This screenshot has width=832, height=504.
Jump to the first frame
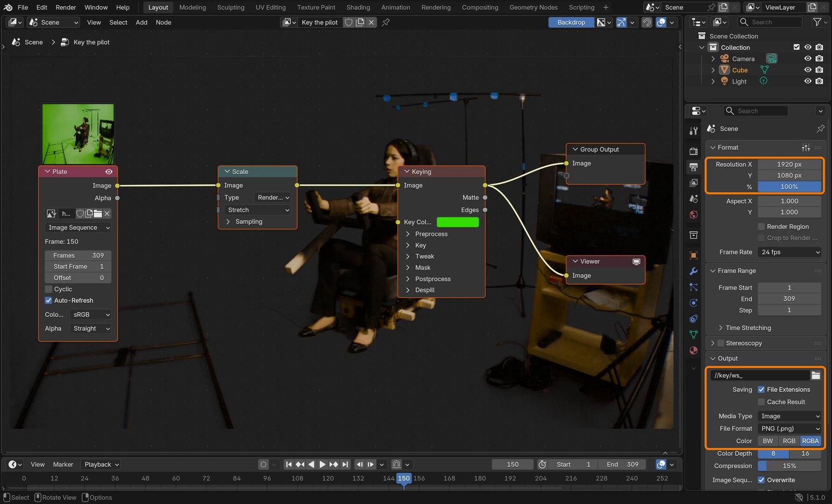tap(289, 465)
